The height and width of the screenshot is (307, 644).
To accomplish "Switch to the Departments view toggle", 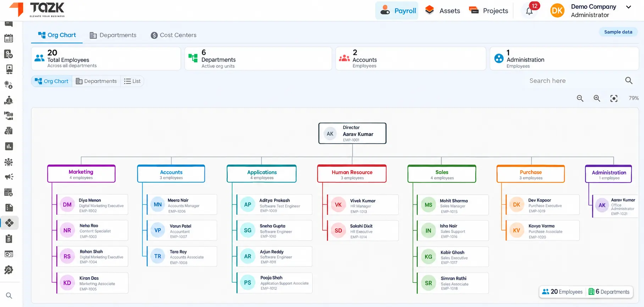I will (x=96, y=81).
